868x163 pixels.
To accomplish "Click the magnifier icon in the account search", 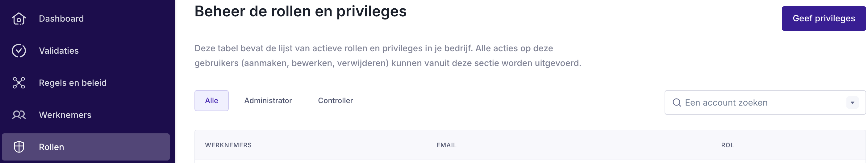I will point(677,103).
